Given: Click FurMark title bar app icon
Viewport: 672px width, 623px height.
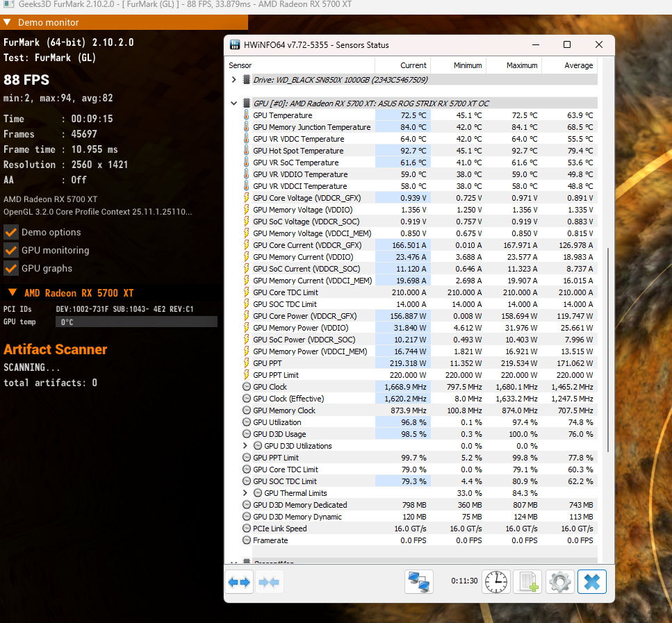Looking at the screenshot, I should pos(8,4).
